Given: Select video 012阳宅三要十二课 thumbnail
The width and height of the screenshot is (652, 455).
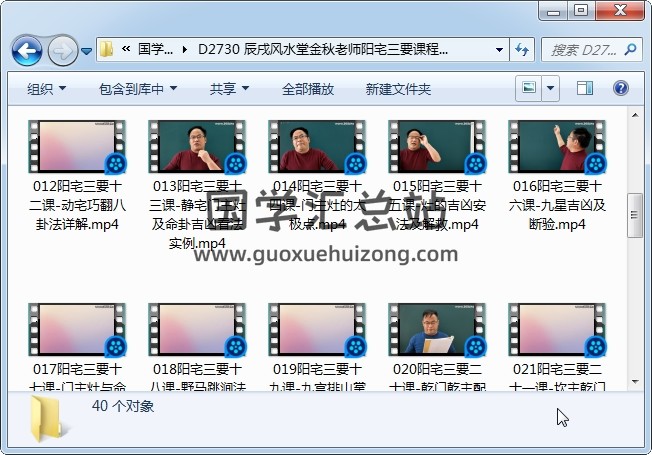Looking at the screenshot, I should coord(77,146).
